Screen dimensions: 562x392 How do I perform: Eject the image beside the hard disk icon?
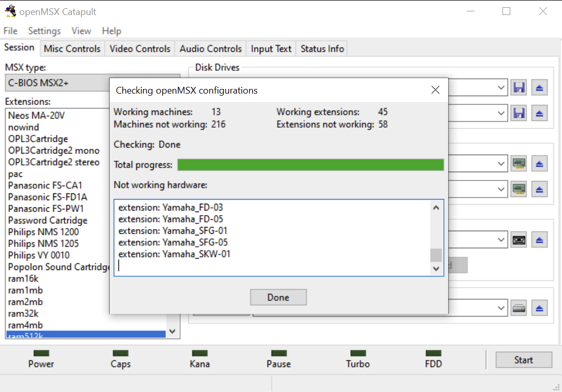(x=539, y=308)
